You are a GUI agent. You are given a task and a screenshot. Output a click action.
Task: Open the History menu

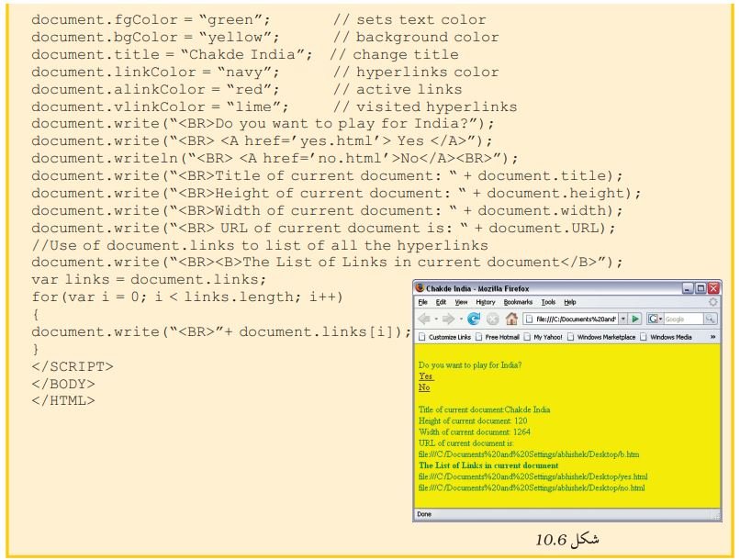click(x=485, y=302)
